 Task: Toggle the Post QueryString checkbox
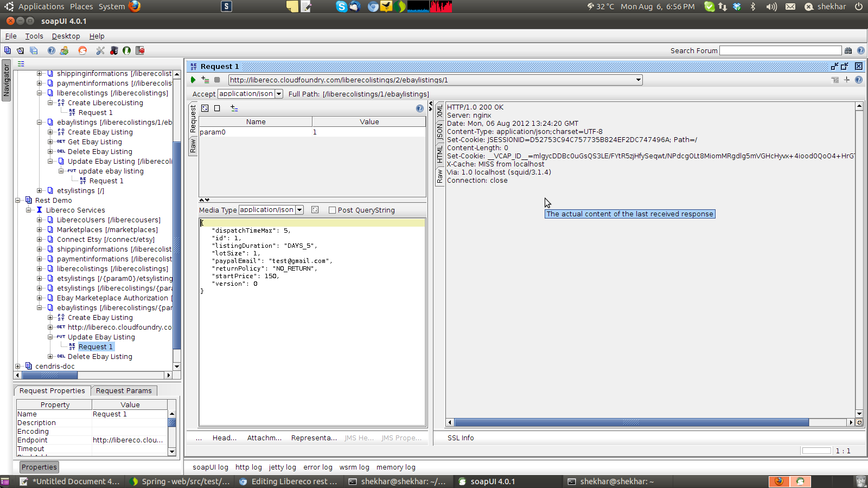332,210
